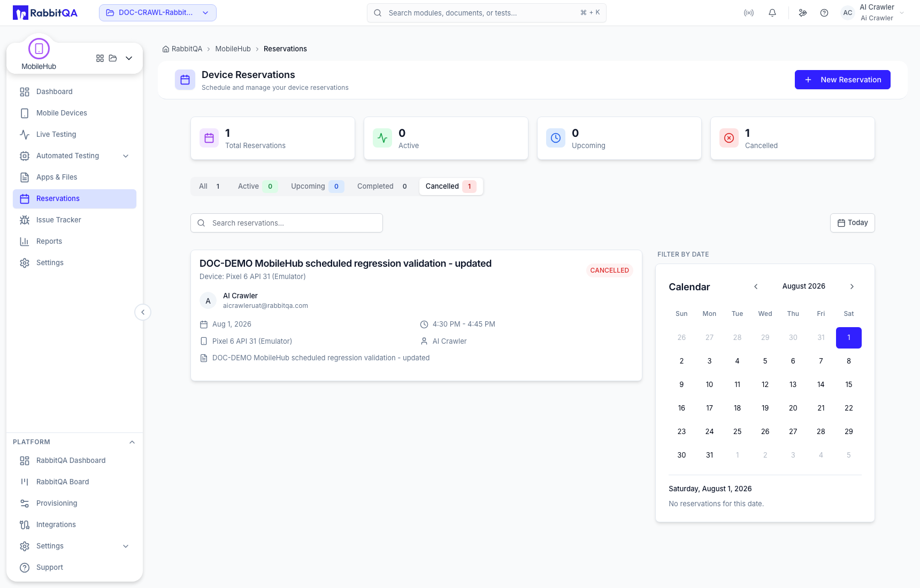Click the MobileHub phone module icon
920x588 pixels.
click(x=39, y=49)
